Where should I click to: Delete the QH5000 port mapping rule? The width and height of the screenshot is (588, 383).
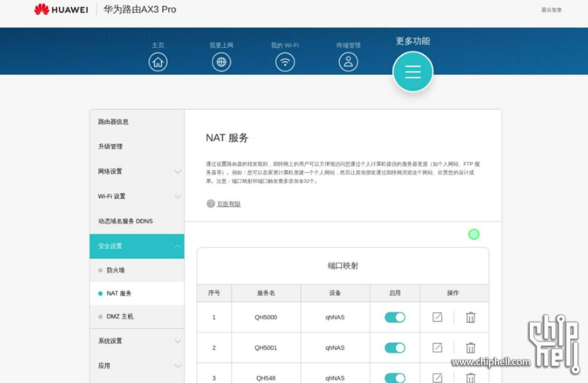(x=471, y=318)
